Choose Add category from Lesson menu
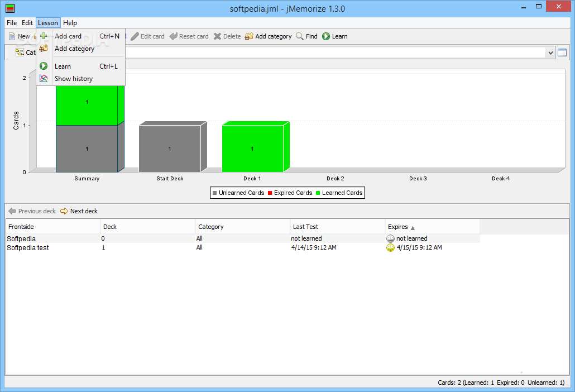 pyautogui.click(x=81, y=49)
